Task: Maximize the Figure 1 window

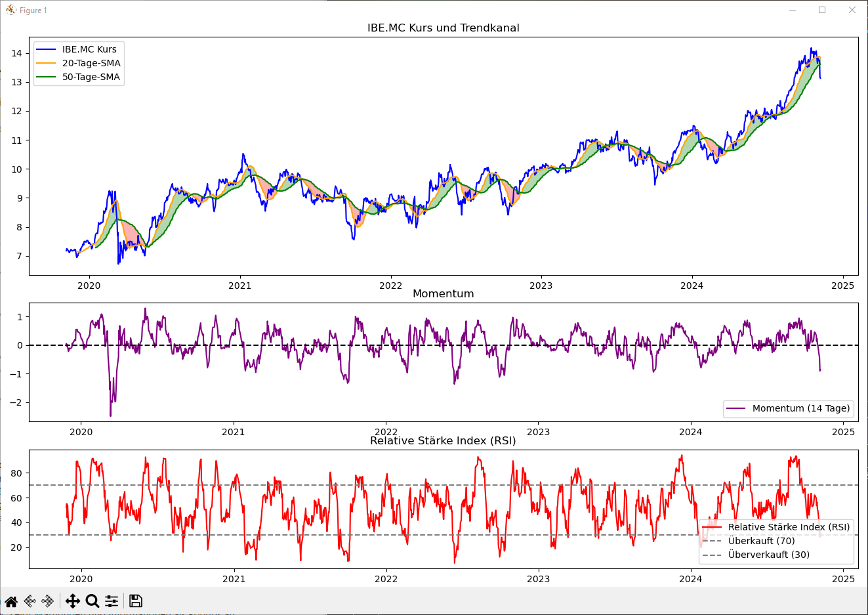Action: (822, 10)
